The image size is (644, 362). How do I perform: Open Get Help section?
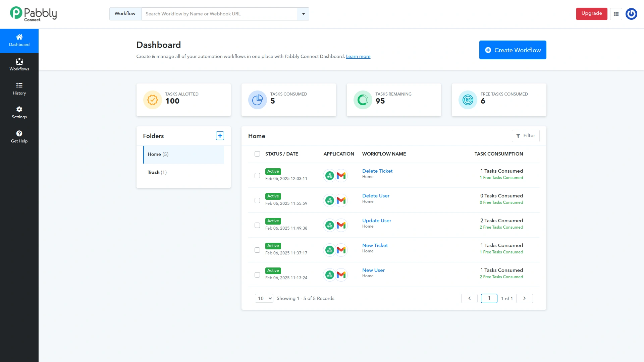[19, 137]
